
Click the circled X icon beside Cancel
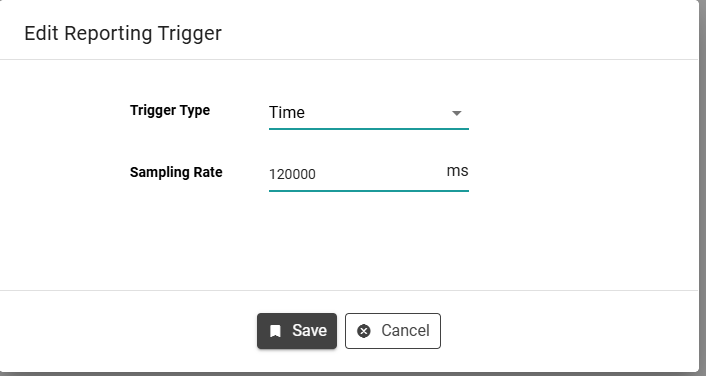coord(364,331)
